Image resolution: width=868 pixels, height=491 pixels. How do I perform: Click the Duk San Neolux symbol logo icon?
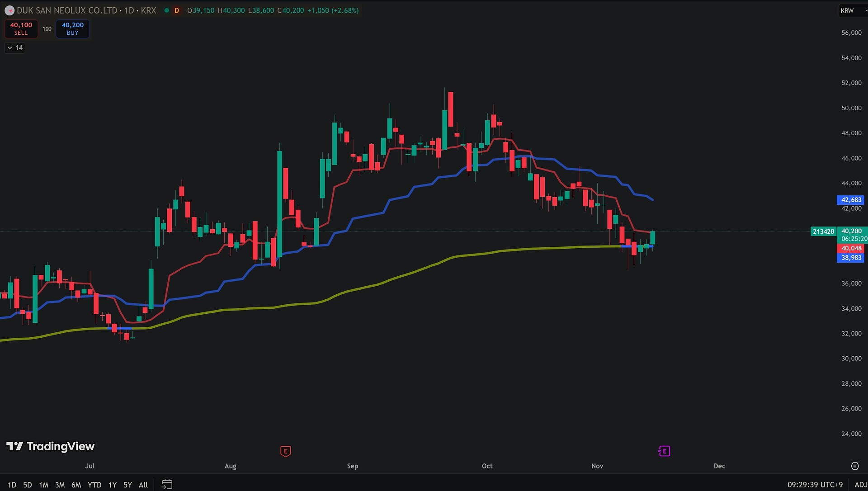point(9,10)
